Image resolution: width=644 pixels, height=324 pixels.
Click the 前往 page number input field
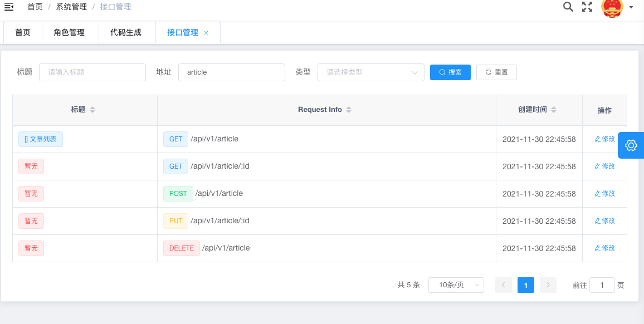602,284
